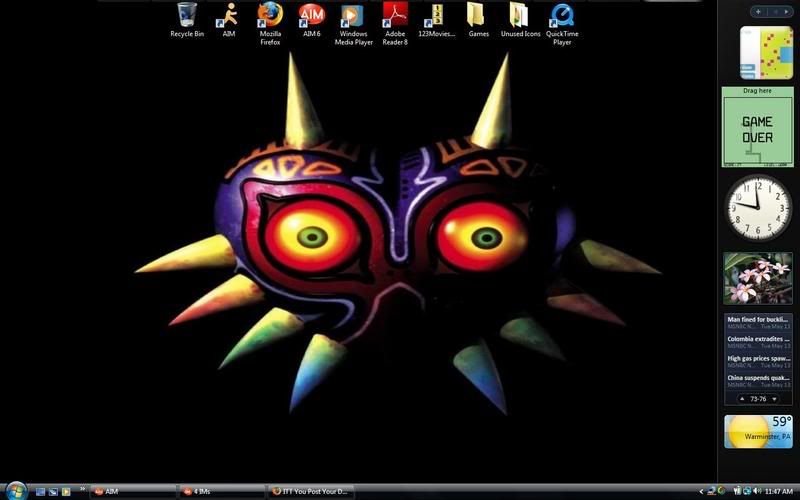Show hidden tray icons arrow
Image resolution: width=800 pixels, height=500 pixels.
[x=701, y=492]
